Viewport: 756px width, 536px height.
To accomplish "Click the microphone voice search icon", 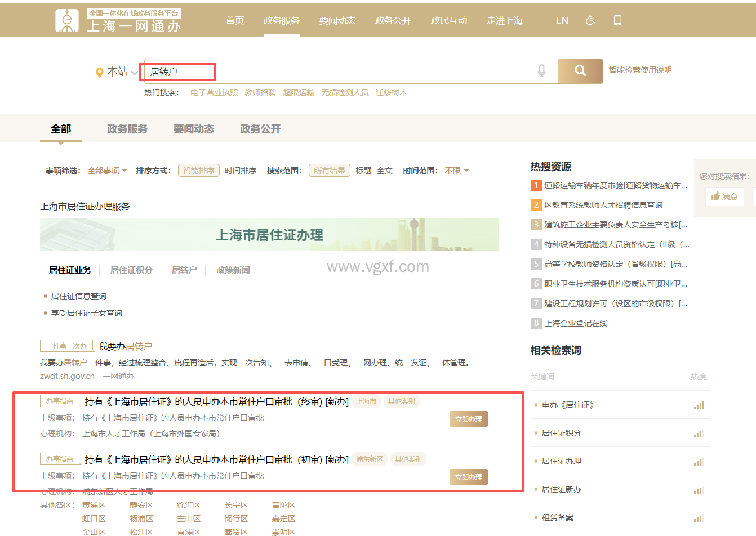I will click(541, 71).
